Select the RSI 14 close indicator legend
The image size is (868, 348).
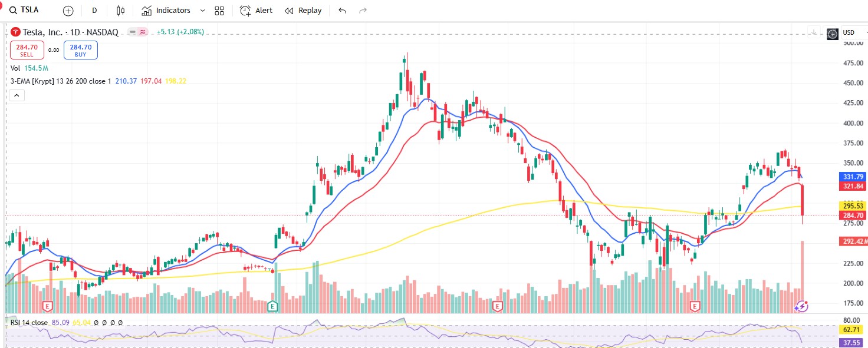pos(29,323)
